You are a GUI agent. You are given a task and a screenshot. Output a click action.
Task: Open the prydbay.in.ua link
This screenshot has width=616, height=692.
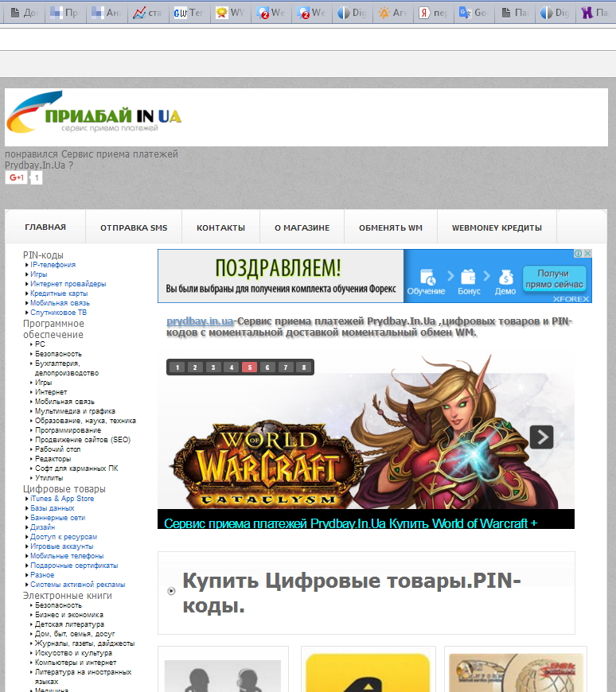point(200,321)
